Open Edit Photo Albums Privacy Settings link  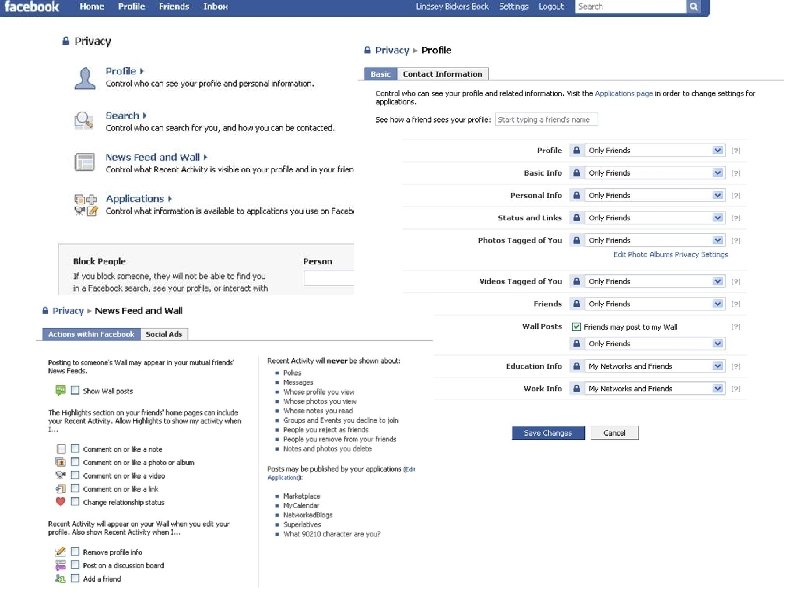coord(670,254)
